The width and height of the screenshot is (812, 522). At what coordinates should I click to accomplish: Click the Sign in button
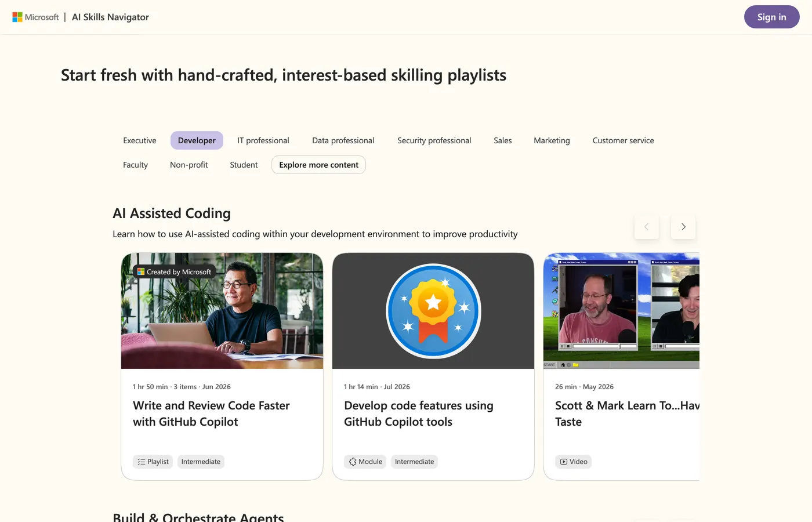point(771,17)
